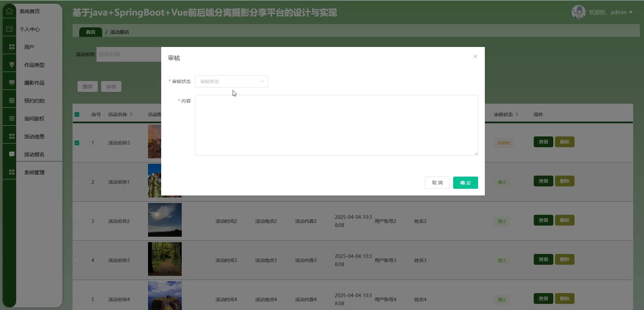Close the 审核 dialog with X
Image resolution: width=644 pixels, height=310 pixels.
pyautogui.click(x=475, y=56)
